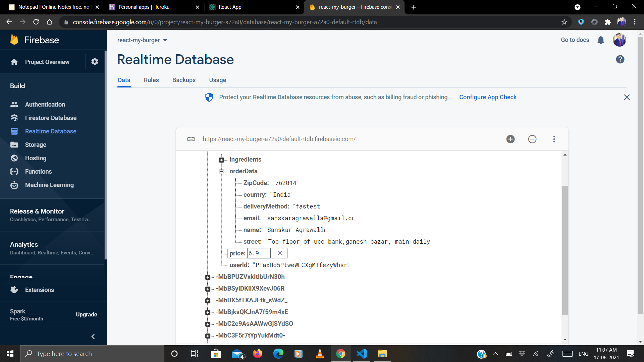Open the Firebase home logo
Screen dimensions: 644x362
34,40
